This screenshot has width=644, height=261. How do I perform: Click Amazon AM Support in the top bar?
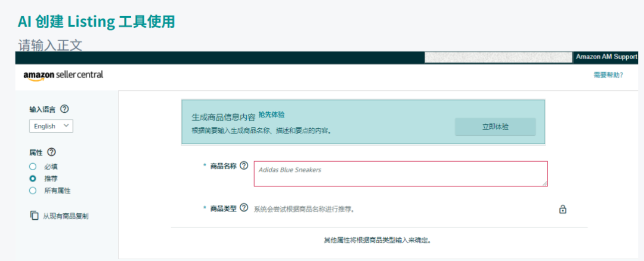pos(606,57)
